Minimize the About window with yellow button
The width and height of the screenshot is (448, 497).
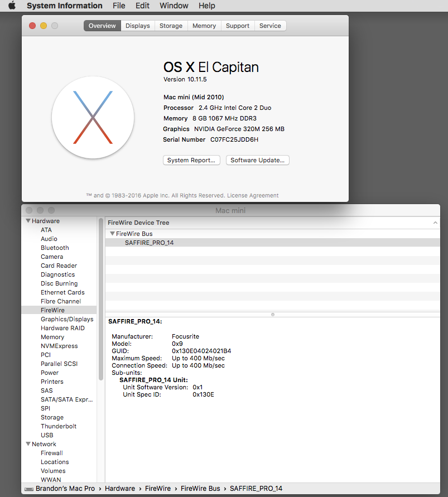coord(44,26)
